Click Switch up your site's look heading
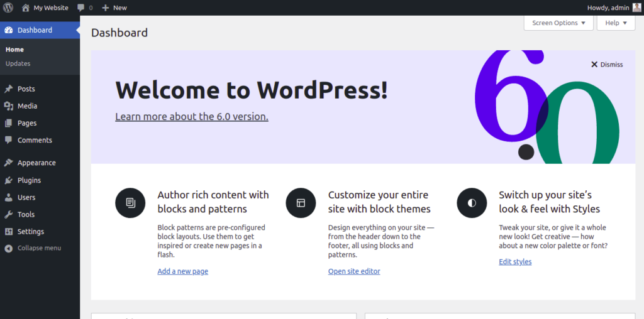The height and width of the screenshot is (319, 644). 550,202
